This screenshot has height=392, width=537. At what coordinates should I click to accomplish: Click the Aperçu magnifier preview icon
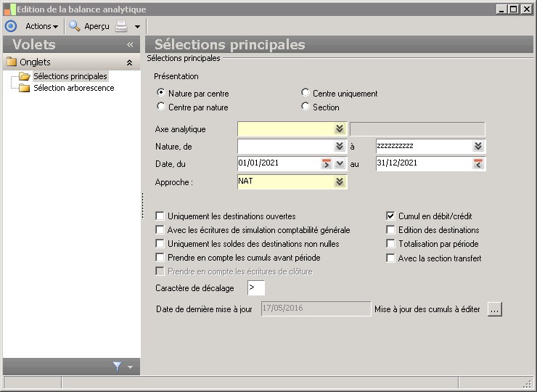coord(75,26)
